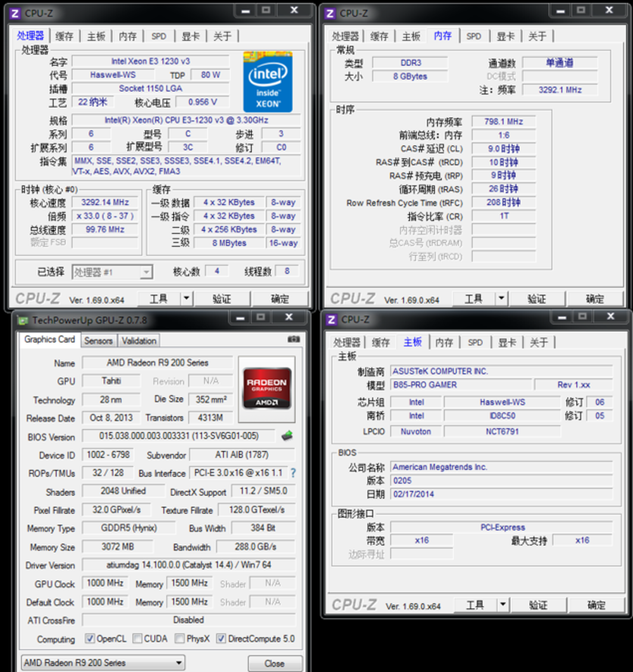Click the Tahiti GPU name value

pyautogui.click(x=111, y=381)
